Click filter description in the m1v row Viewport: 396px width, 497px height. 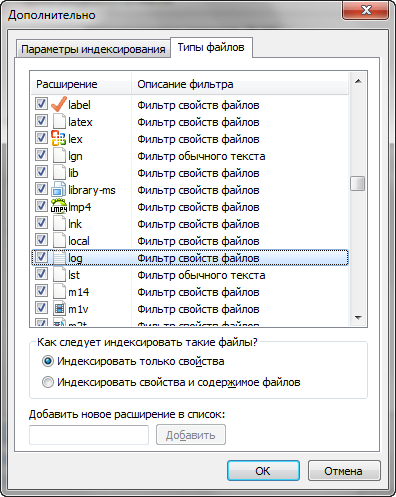(x=198, y=309)
